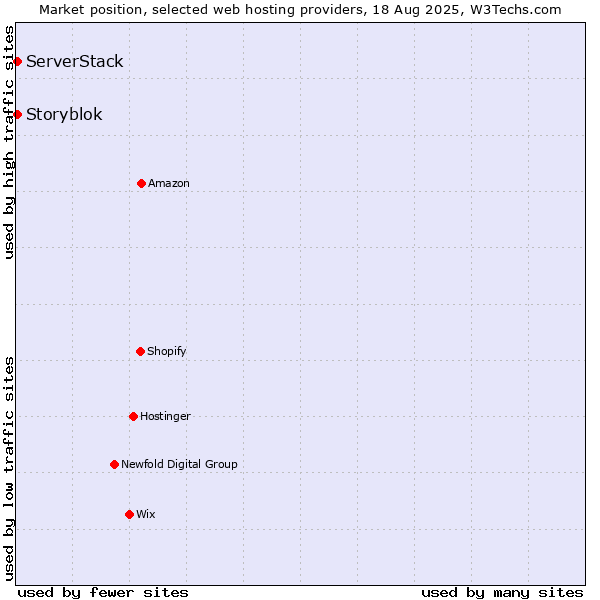Click the 'used by fewer sites' axis label
The image size is (600, 600).
click(103, 593)
